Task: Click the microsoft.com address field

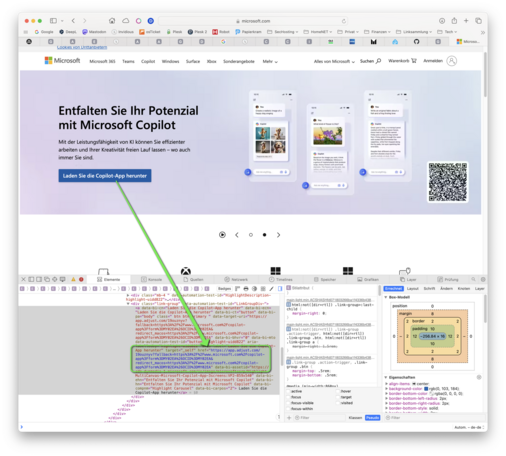Action: tap(253, 21)
